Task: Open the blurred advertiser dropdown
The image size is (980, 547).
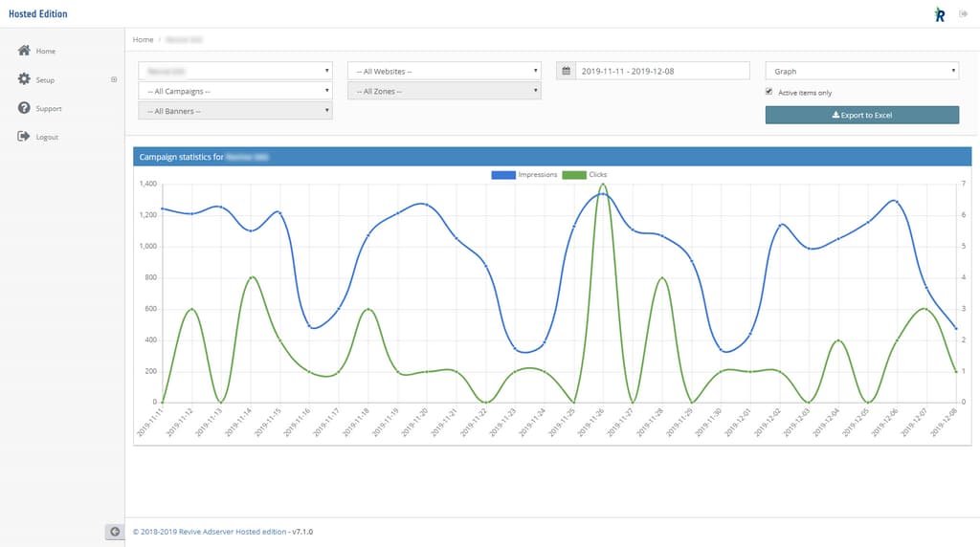Action: pyautogui.click(x=235, y=71)
